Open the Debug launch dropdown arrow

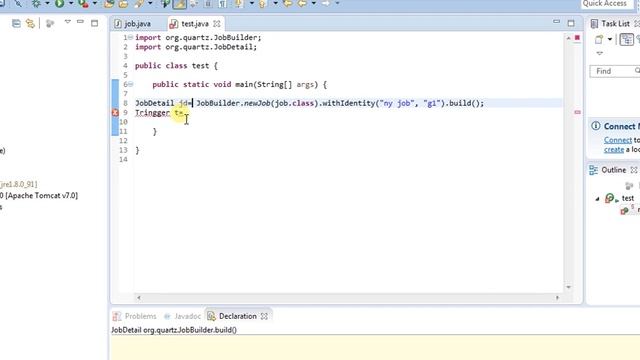pyautogui.click(x=47, y=4)
